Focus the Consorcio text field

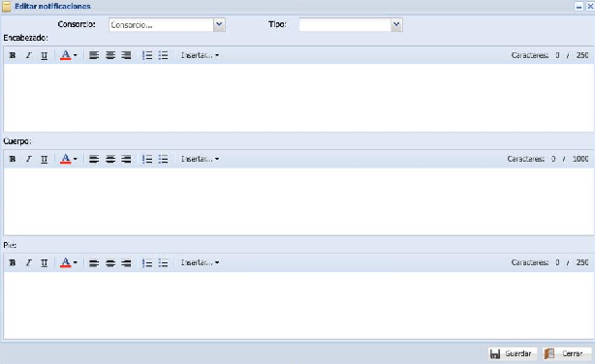(x=161, y=24)
